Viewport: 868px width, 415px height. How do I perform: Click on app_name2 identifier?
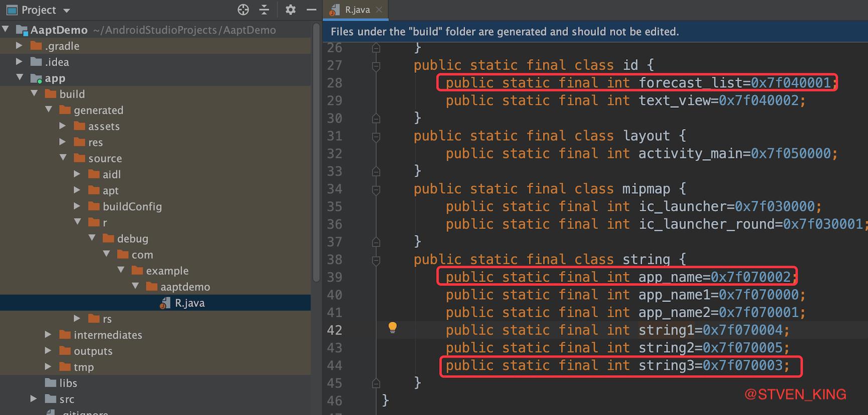[x=674, y=313]
